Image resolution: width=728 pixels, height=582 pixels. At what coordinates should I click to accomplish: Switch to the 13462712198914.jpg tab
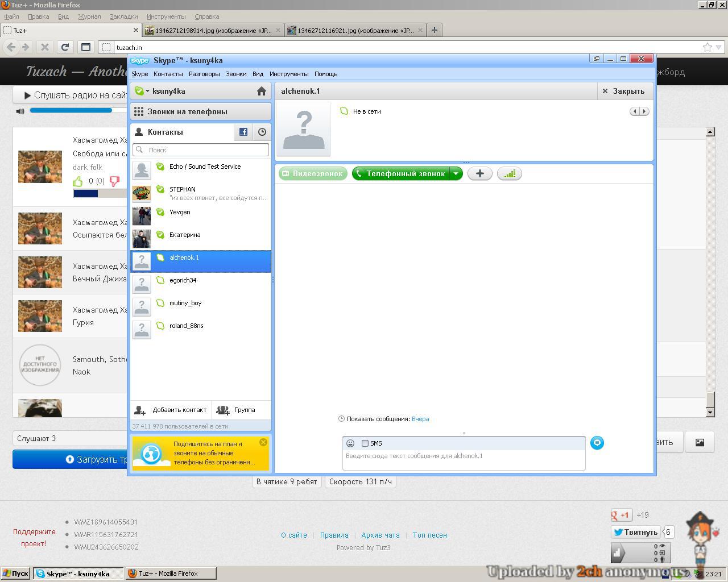click(x=213, y=30)
